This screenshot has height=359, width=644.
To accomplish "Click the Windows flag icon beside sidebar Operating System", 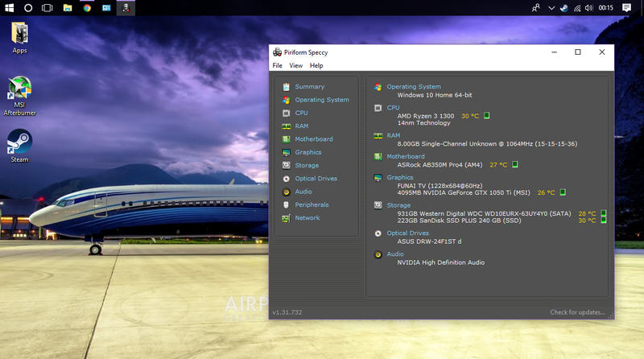I will pyautogui.click(x=287, y=100).
